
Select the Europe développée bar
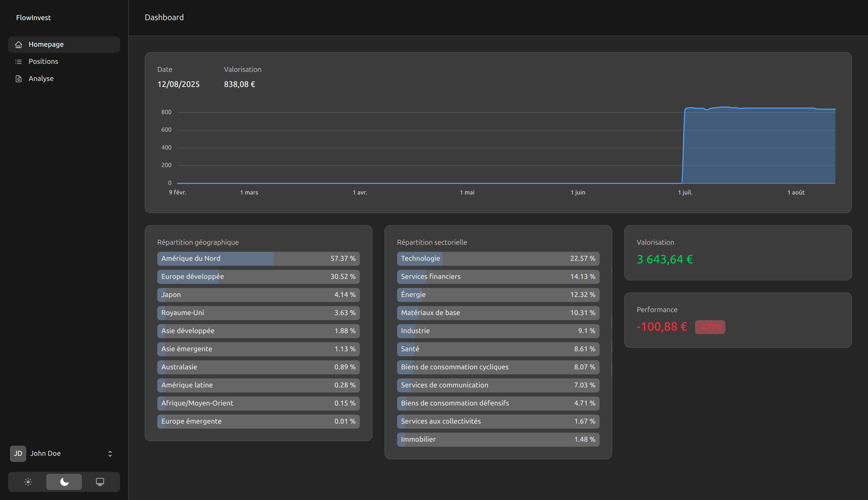[258, 277]
